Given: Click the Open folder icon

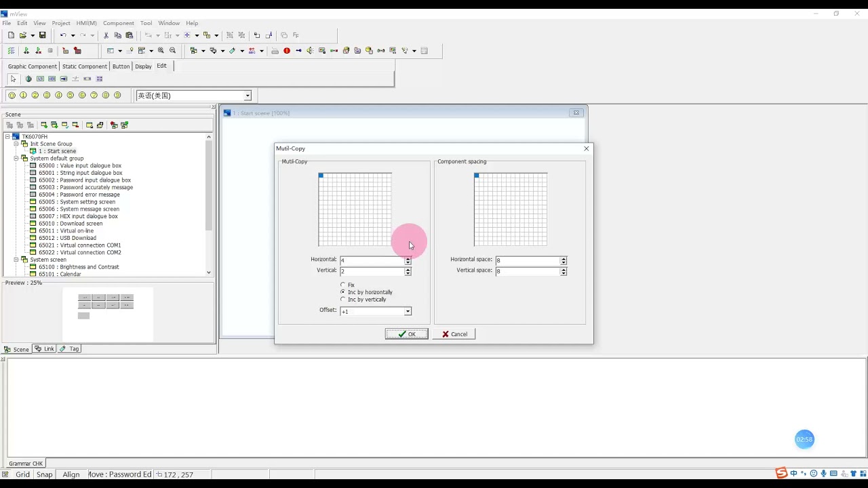Looking at the screenshot, I should pyautogui.click(x=23, y=35).
